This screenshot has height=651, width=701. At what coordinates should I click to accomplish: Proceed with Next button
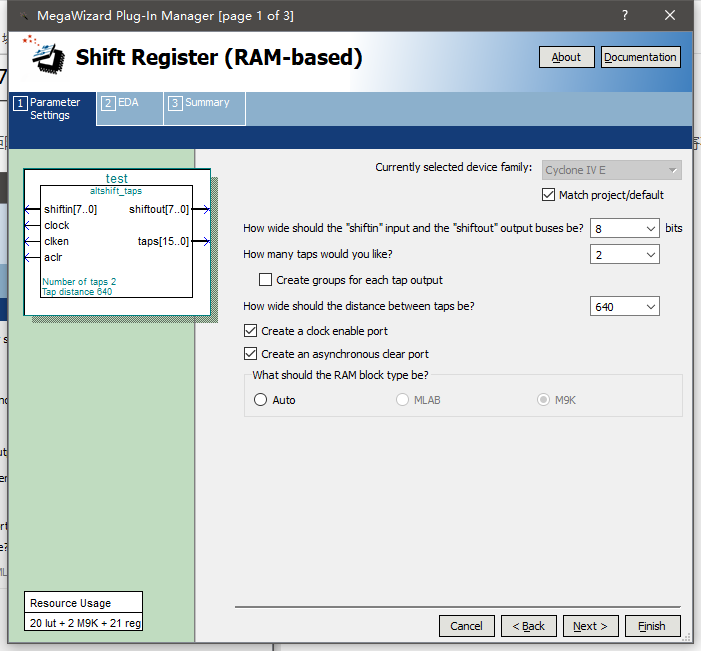[591, 626]
